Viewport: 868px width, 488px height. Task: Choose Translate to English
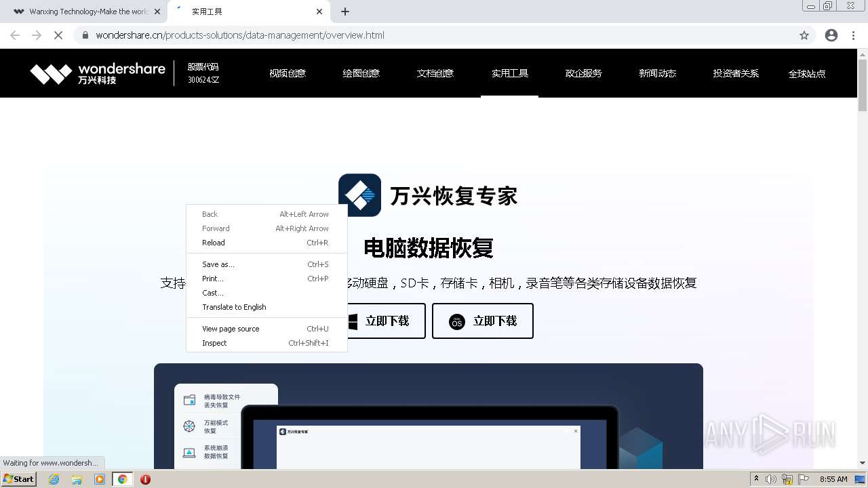tap(267, 307)
